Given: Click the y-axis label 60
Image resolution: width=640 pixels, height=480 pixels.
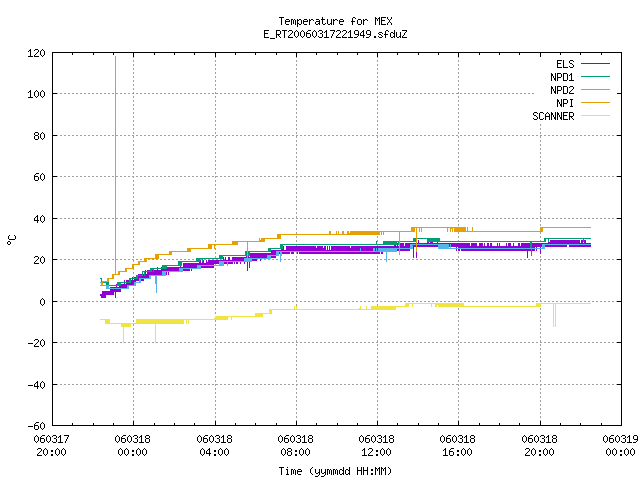Looking at the screenshot, I should (x=39, y=177).
